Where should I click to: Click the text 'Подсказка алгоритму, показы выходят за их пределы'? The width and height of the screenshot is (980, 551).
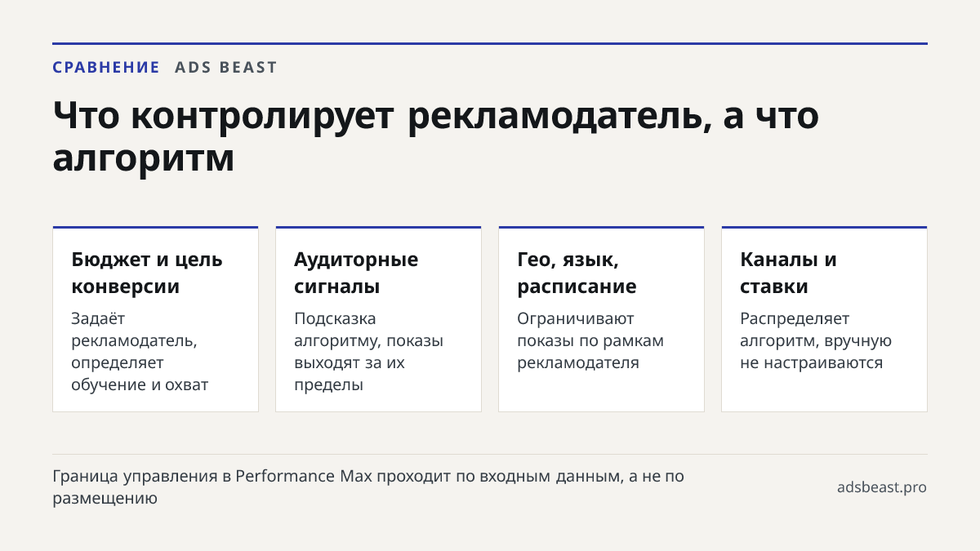(368, 352)
